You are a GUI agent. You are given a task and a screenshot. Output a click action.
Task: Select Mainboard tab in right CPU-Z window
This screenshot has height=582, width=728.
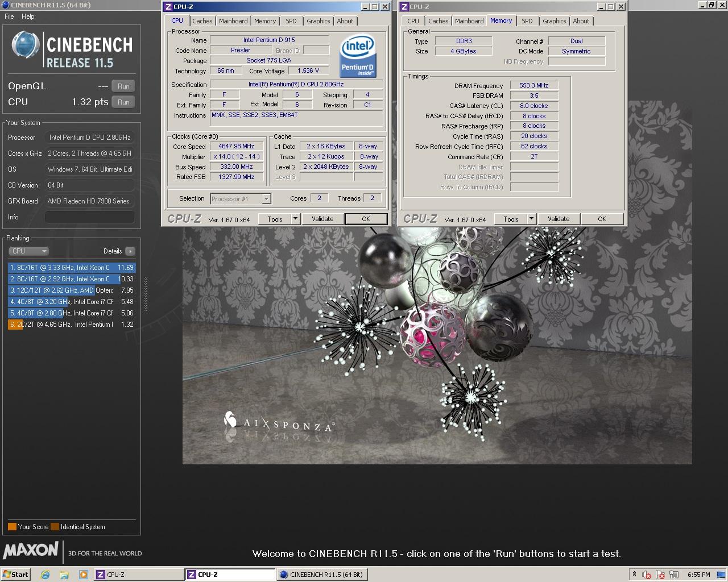[469, 21]
